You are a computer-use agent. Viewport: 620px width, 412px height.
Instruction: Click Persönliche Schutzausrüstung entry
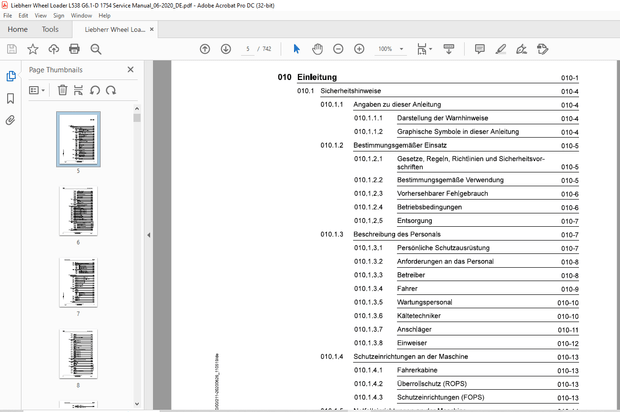pos(443,248)
